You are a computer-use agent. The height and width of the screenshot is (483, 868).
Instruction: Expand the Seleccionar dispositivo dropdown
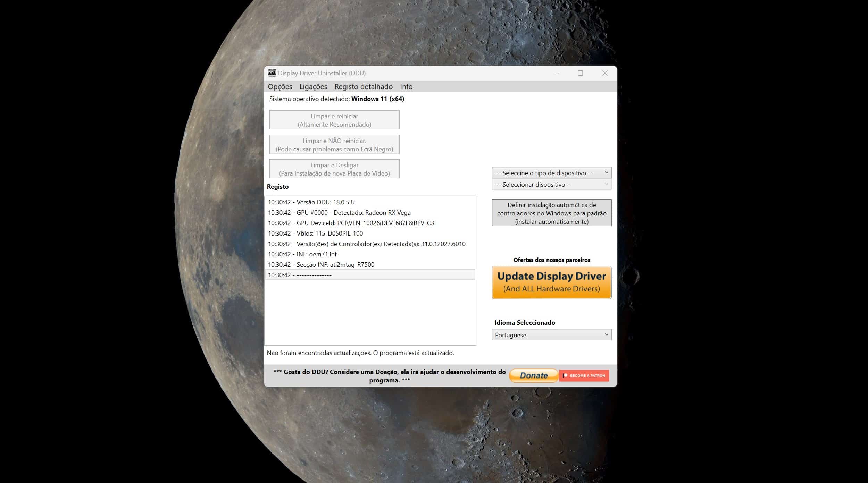point(552,184)
